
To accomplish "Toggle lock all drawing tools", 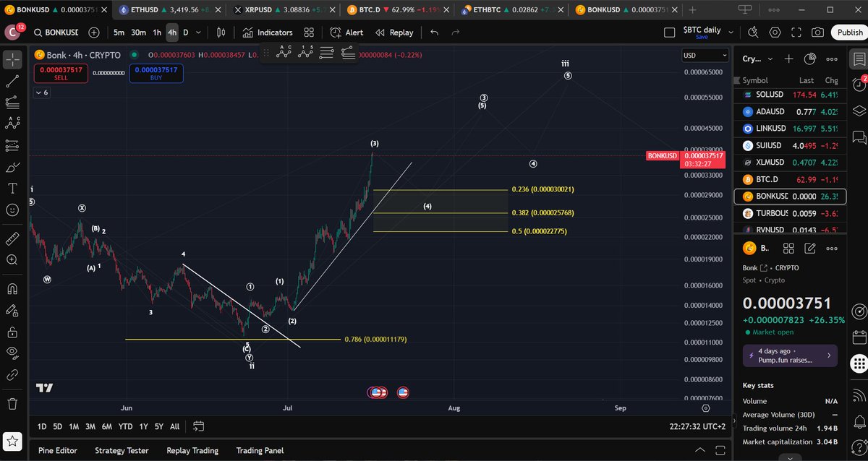I will [12, 332].
